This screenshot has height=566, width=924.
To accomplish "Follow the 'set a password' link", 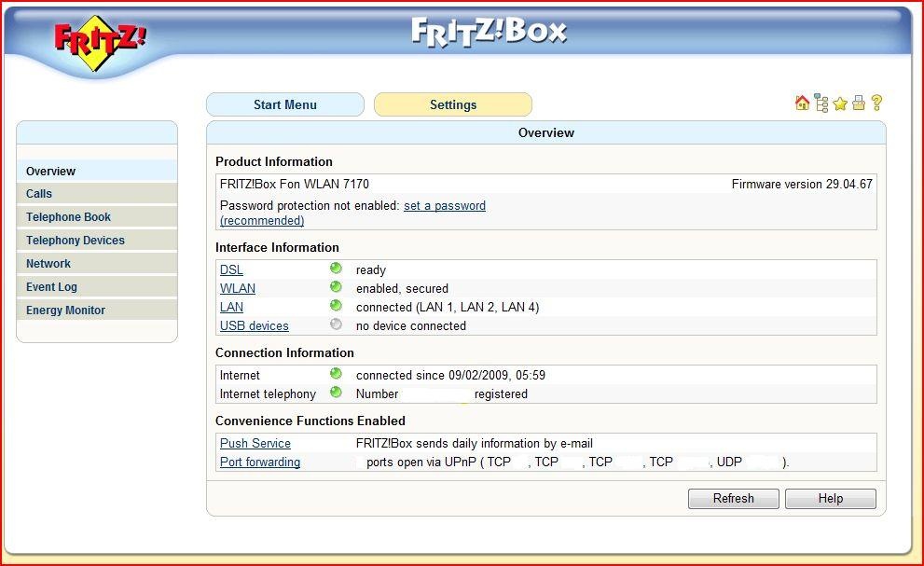I will [445, 206].
